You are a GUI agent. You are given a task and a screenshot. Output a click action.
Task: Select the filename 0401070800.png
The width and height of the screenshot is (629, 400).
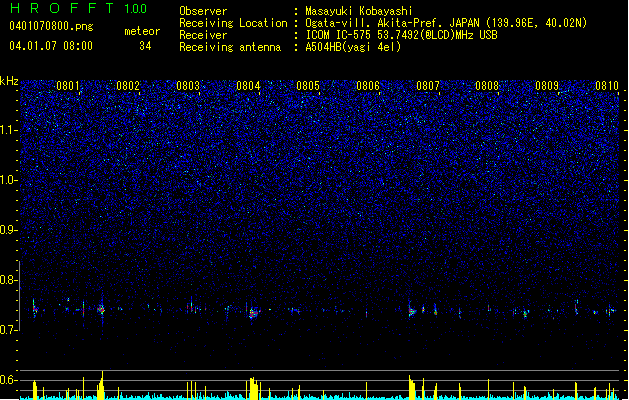pos(51,26)
